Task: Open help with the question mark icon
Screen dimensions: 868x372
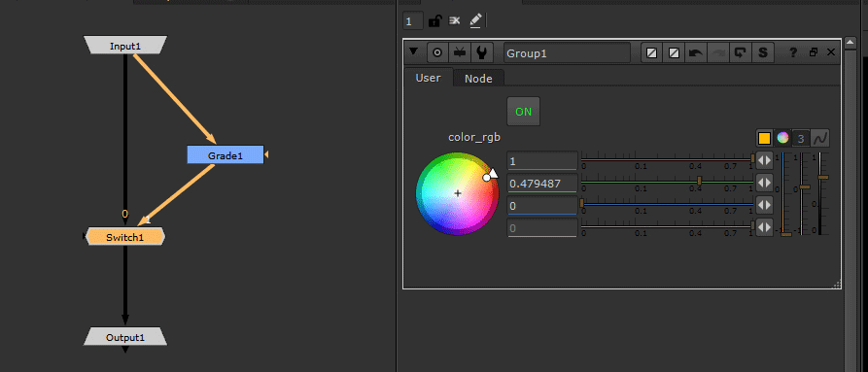Action: (x=793, y=52)
